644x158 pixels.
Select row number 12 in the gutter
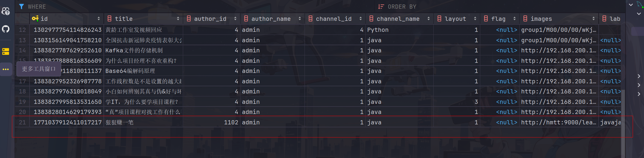point(22,30)
